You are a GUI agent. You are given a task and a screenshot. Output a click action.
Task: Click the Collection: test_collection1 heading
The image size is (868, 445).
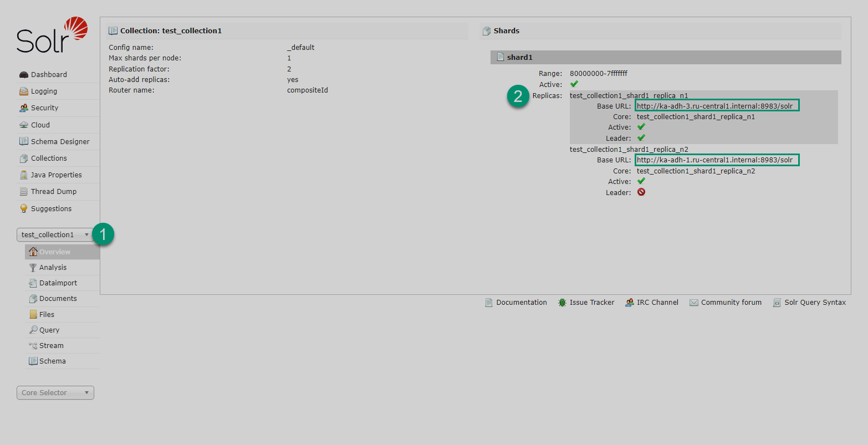click(x=171, y=31)
